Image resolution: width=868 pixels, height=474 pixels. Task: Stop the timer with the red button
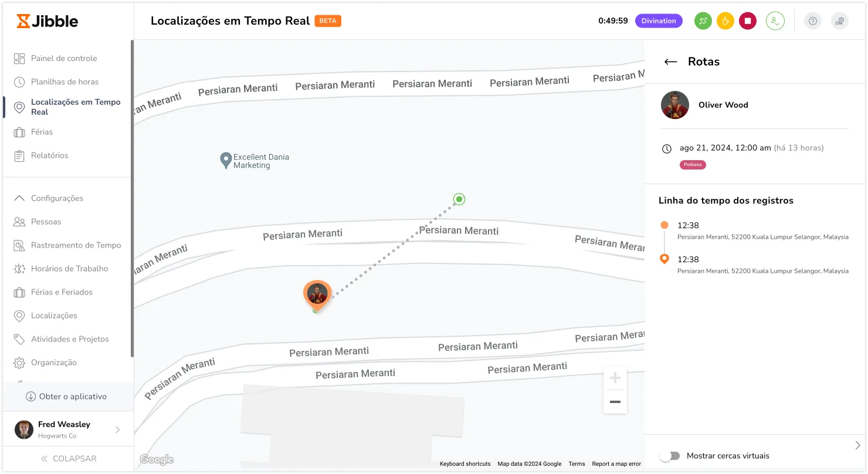[x=747, y=21]
